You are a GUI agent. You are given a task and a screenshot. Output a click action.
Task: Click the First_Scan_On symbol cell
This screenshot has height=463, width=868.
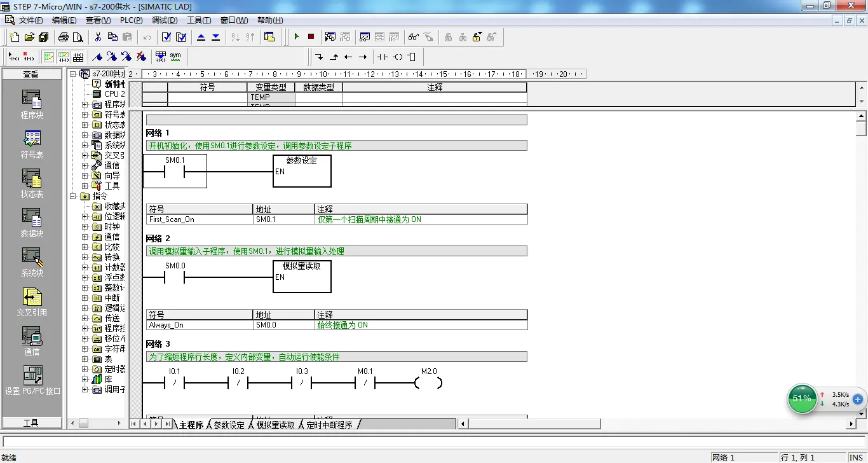(x=200, y=219)
